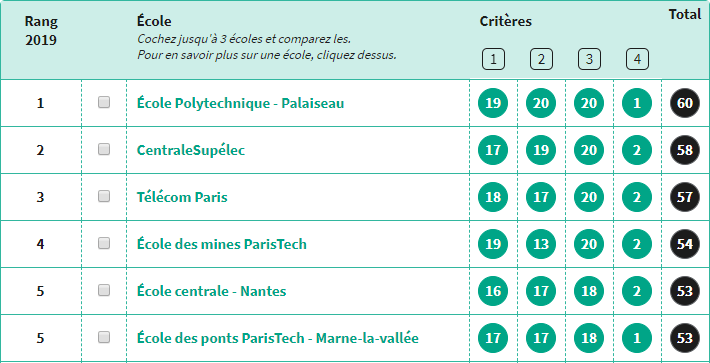710x363 pixels.
Task: Click the criterion 3 header badge
Action: point(589,59)
